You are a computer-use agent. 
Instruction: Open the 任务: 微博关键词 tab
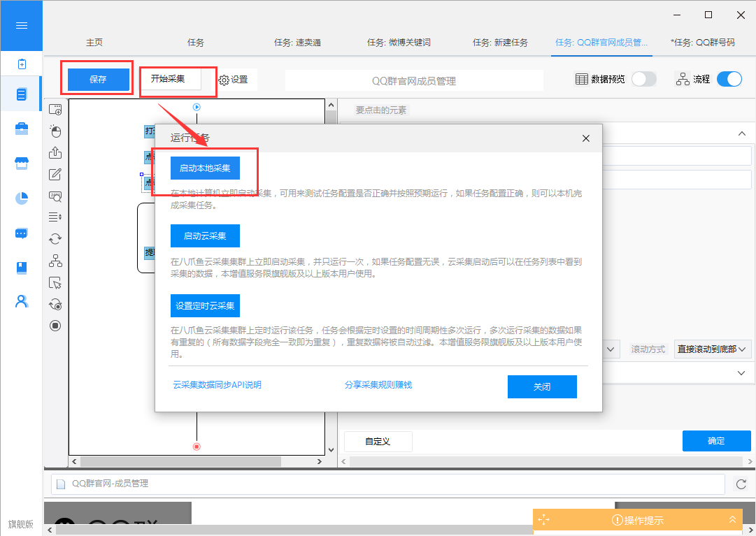point(399,43)
